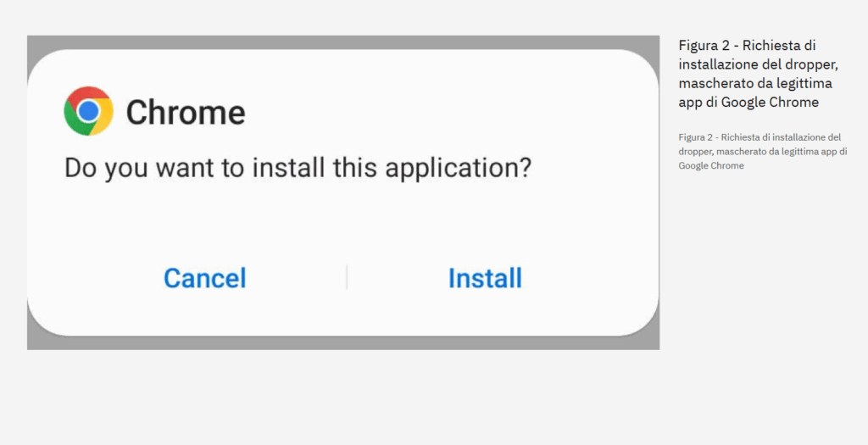Viewport: 868px width, 445px height.
Task: Click the Chrome logo icon in dialog
Action: [88, 111]
